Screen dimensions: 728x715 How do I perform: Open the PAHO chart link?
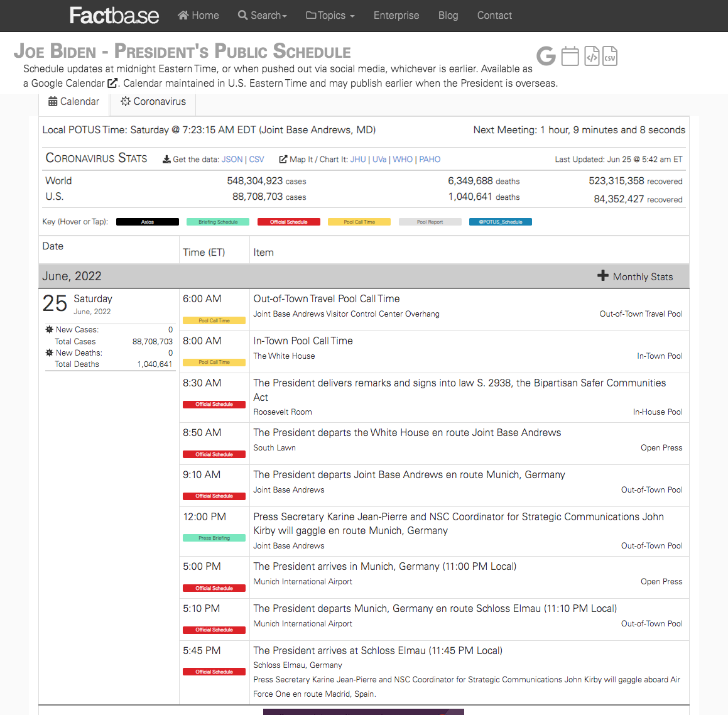(x=430, y=159)
